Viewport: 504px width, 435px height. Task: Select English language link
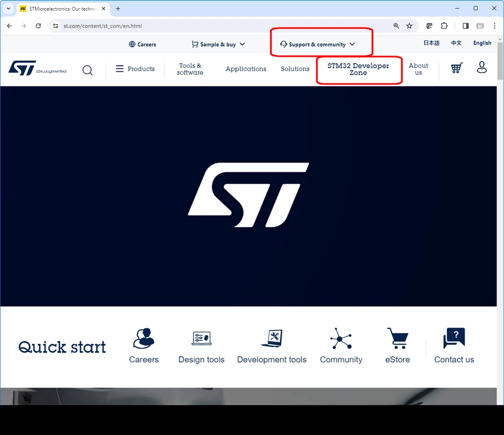click(482, 43)
